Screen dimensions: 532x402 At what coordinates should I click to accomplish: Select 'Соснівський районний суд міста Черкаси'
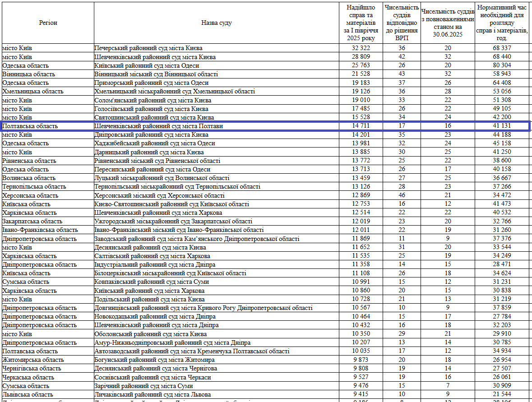[153, 377]
